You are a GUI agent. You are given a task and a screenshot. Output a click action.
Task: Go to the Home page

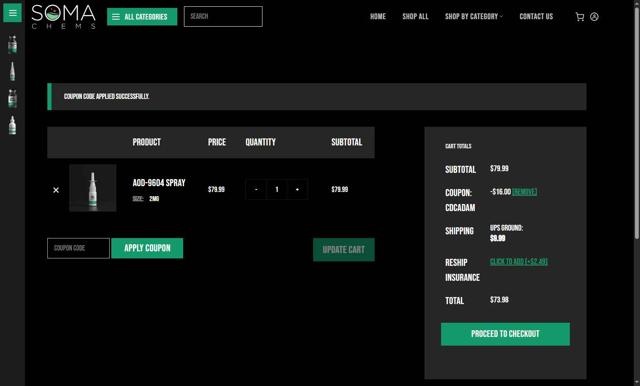point(378,17)
